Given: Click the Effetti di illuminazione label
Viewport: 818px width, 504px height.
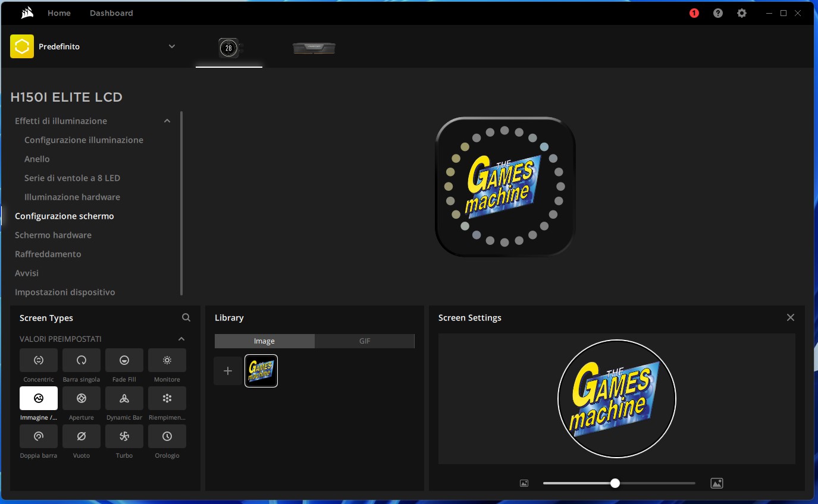Looking at the screenshot, I should (x=61, y=121).
